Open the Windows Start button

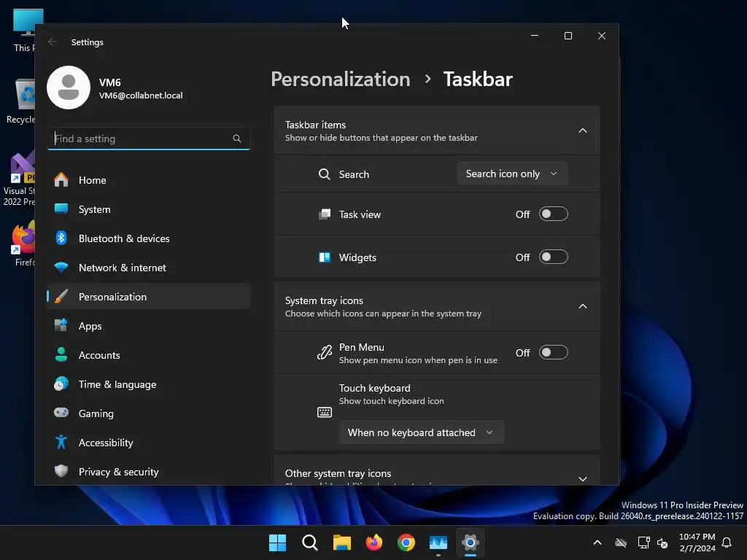[278, 542]
